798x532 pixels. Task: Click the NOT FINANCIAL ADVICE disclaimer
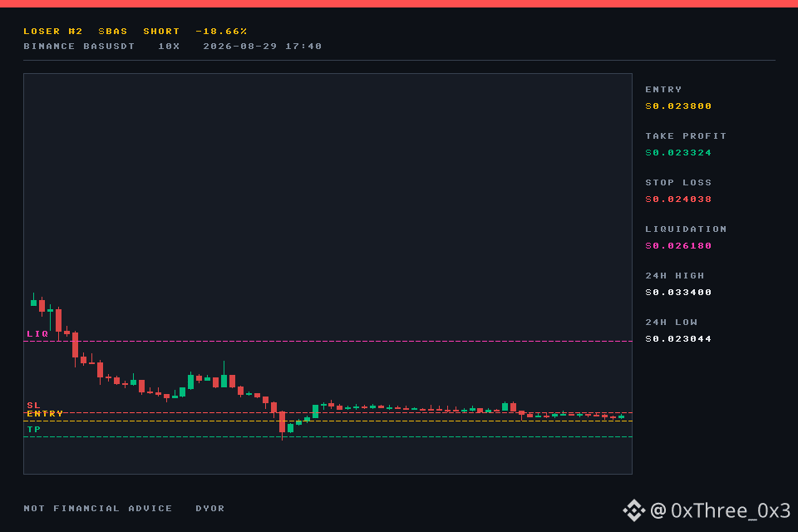click(x=98, y=508)
